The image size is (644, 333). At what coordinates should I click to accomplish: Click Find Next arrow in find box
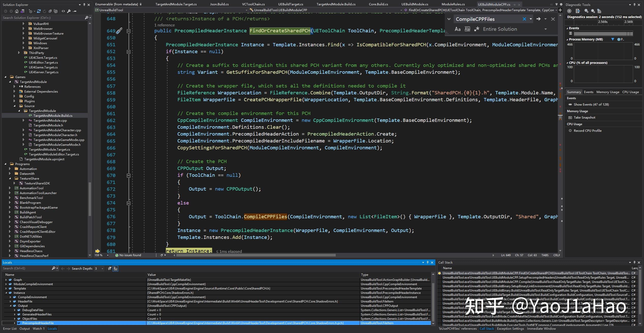pos(538,19)
